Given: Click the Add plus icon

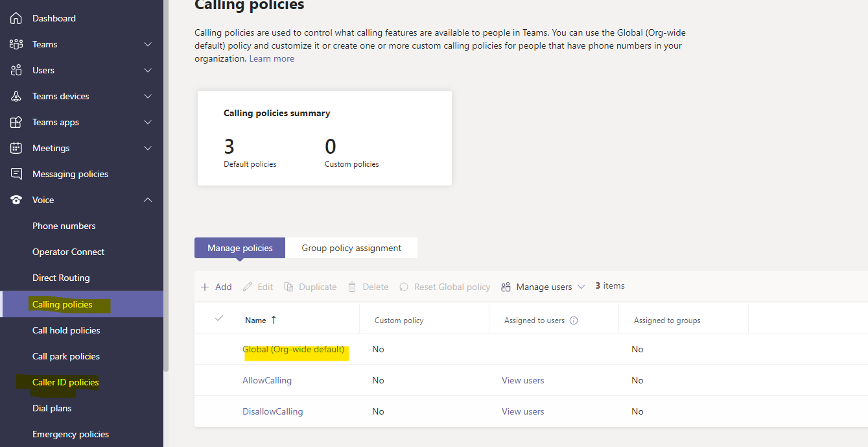Looking at the screenshot, I should click(x=205, y=287).
